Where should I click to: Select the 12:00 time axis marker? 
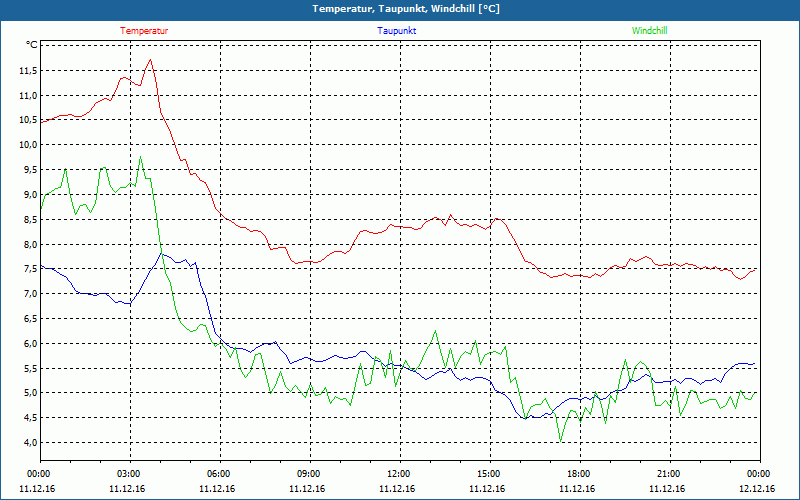pyautogui.click(x=399, y=474)
